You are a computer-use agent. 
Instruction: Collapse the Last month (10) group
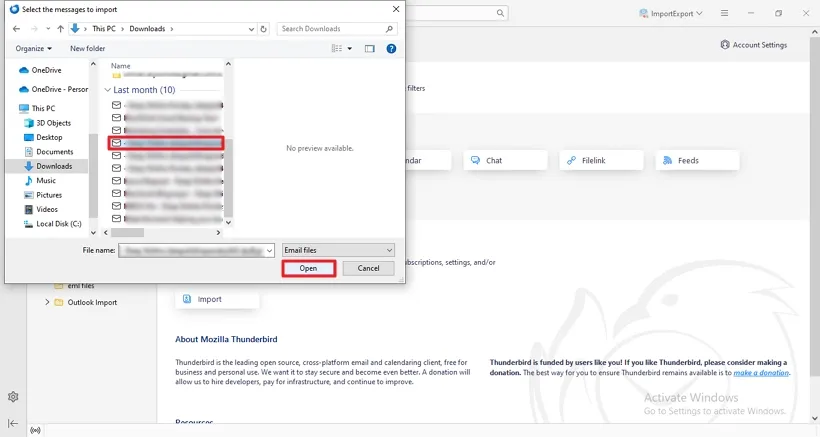point(107,90)
